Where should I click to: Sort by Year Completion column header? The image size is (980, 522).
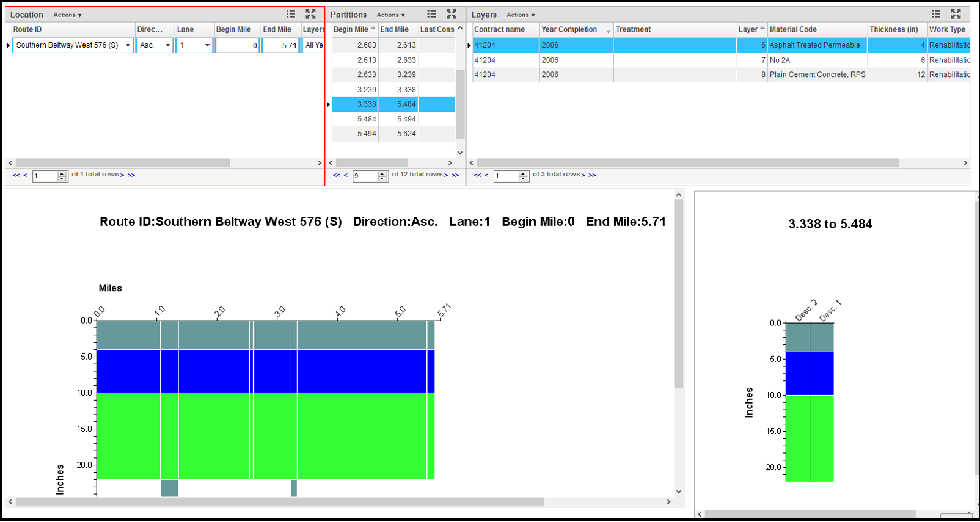[x=569, y=29]
